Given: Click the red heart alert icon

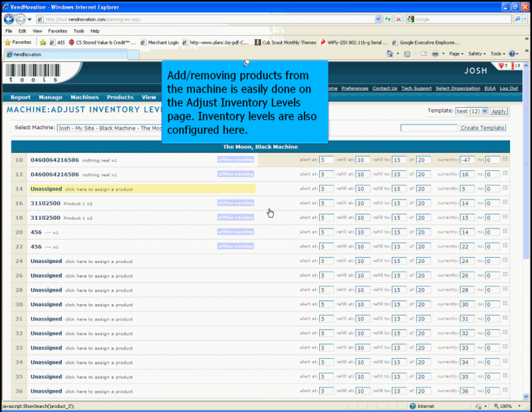Looking at the screenshot, I should coord(501,65).
